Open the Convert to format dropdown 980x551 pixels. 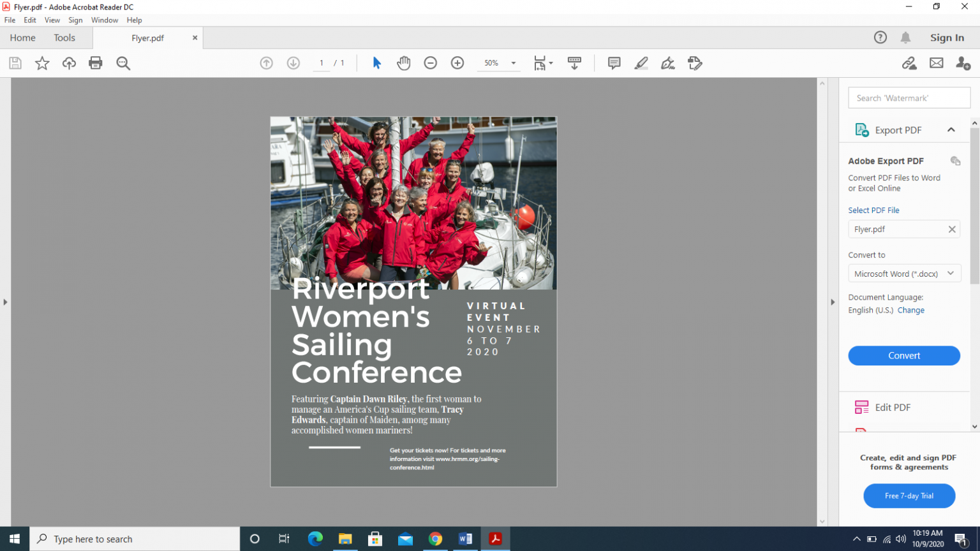pyautogui.click(x=904, y=274)
